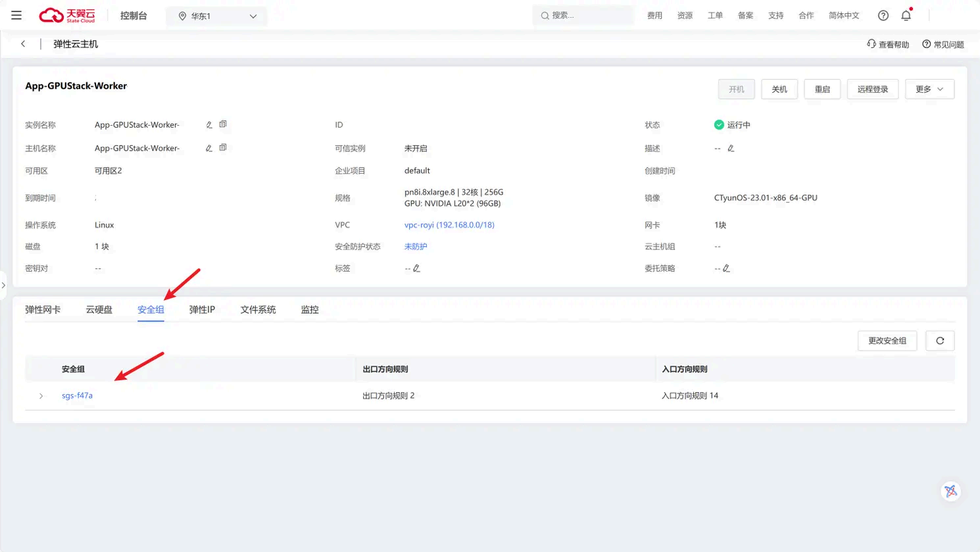Screen dimensions: 980x552
Task: Copy the 主机名称 value
Action: pyautogui.click(x=223, y=148)
